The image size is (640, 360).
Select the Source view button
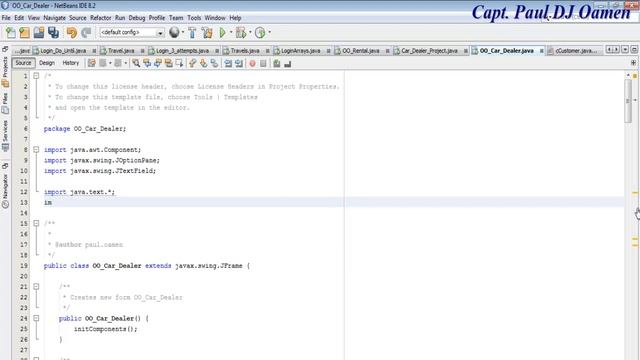23,63
